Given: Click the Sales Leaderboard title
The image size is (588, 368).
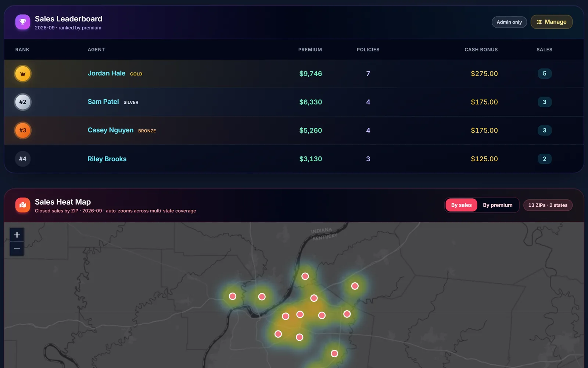Looking at the screenshot, I should pos(69,19).
